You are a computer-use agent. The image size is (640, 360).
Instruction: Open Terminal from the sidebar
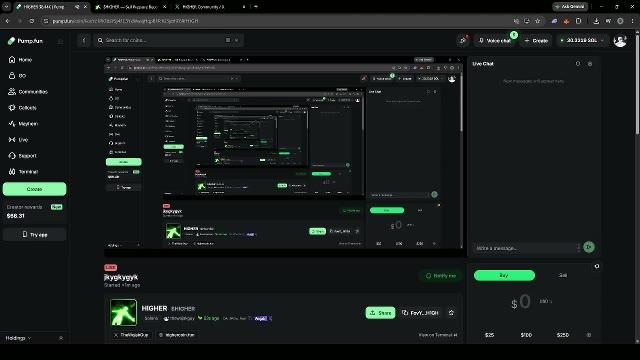click(x=23, y=172)
